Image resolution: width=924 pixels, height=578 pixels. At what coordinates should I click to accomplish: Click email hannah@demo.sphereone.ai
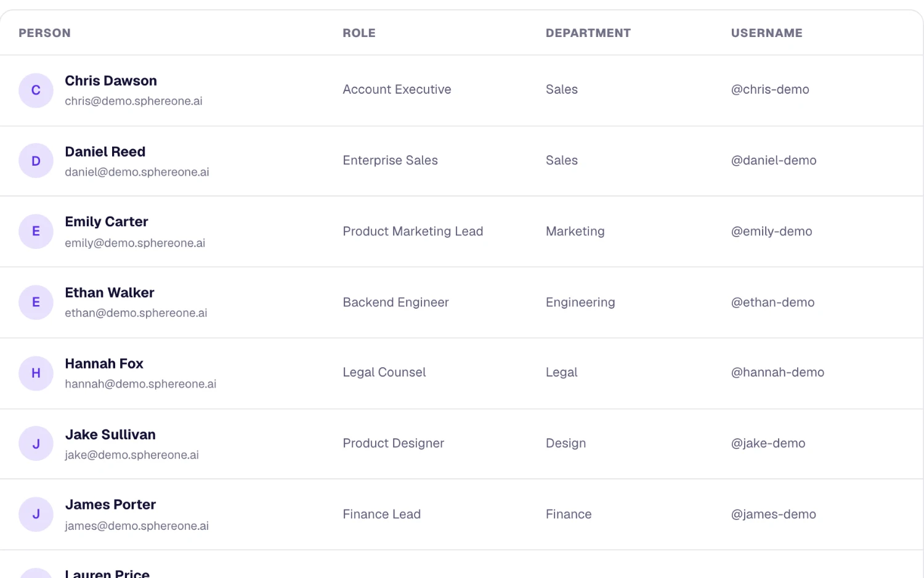coord(140,384)
